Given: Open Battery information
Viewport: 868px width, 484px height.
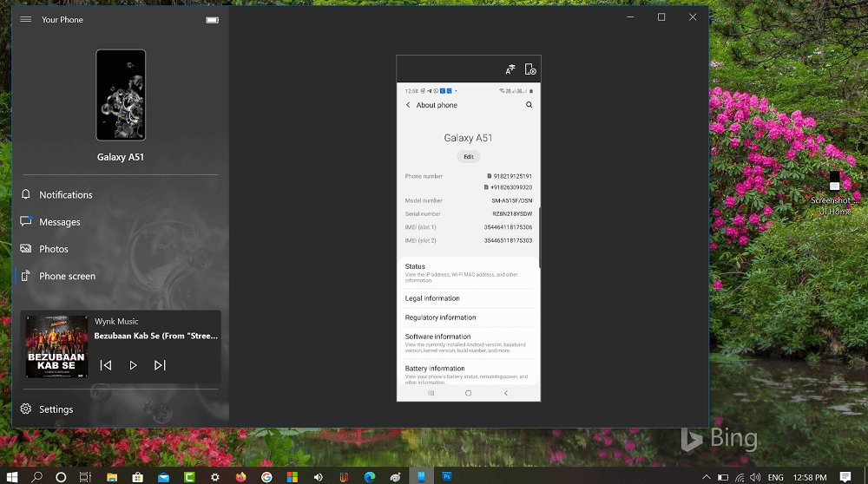Looking at the screenshot, I should coord(469,374).
